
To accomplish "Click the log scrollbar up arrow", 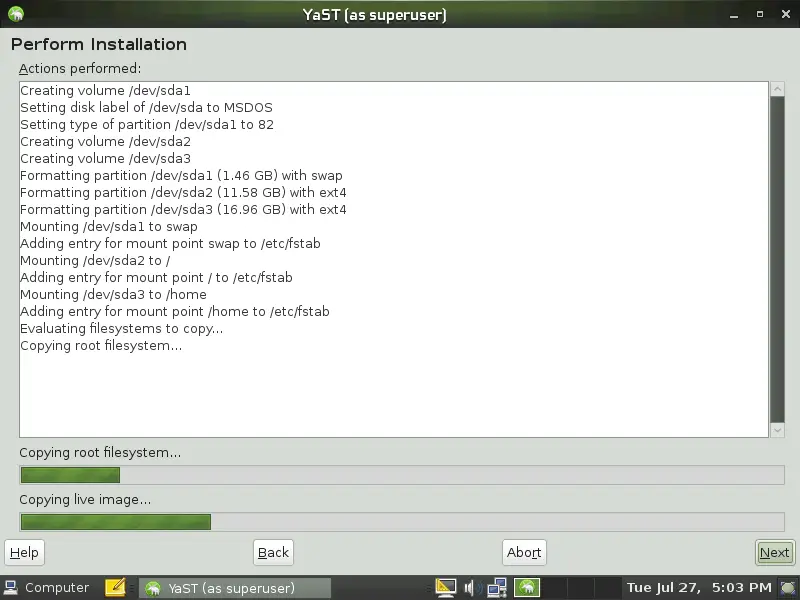I will tap(777, 89).
